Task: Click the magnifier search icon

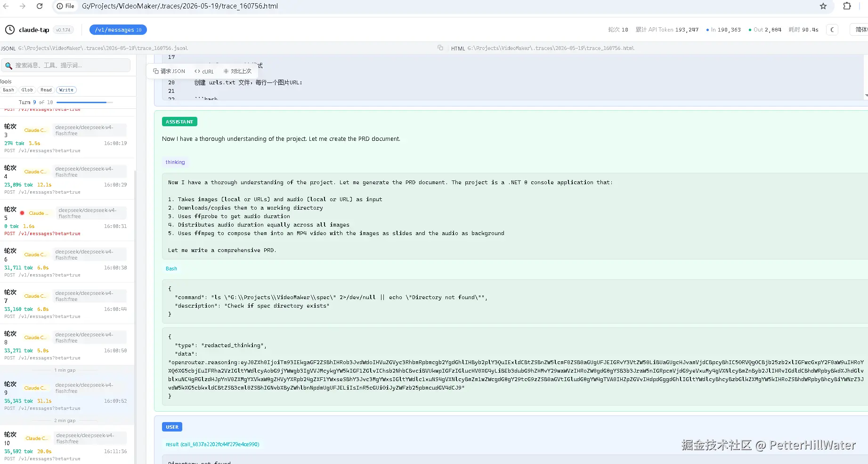Action: point(8,65)
